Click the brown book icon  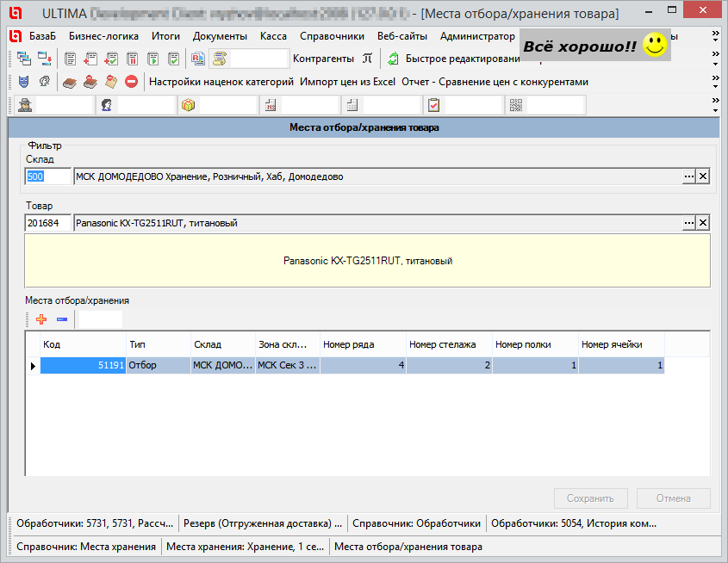click(70, 82)
